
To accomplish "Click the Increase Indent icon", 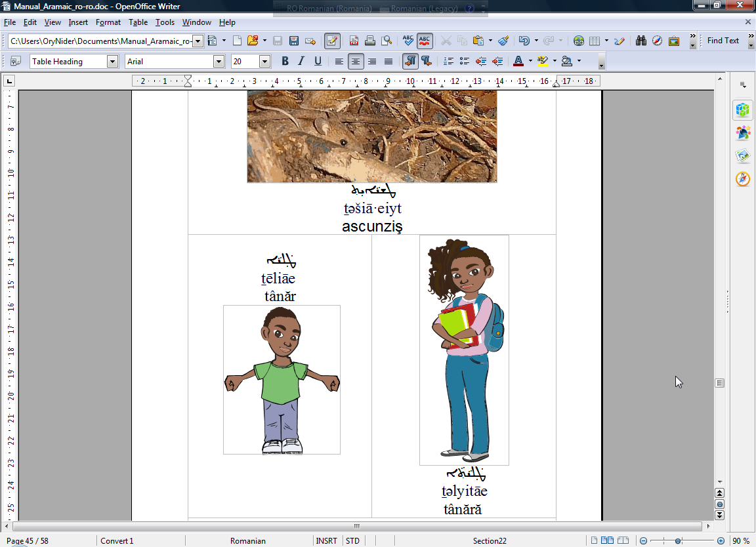I will [497, 62].
